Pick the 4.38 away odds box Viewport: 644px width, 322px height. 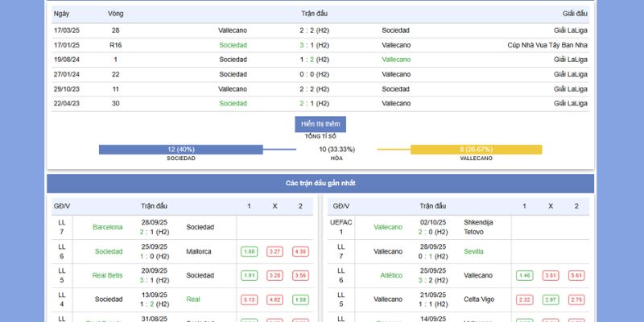point(300,252)
